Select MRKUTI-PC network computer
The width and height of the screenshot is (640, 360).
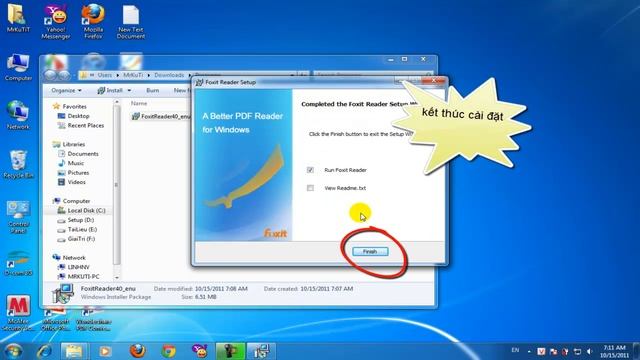(83, 276)
